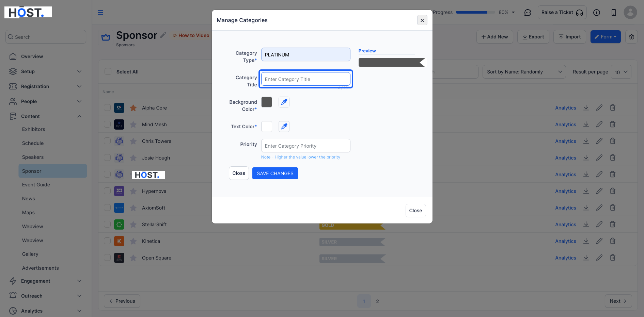644x317 pixels.
Task: Open Speakers from the sidebar
Action: click(x=33, y=157)
